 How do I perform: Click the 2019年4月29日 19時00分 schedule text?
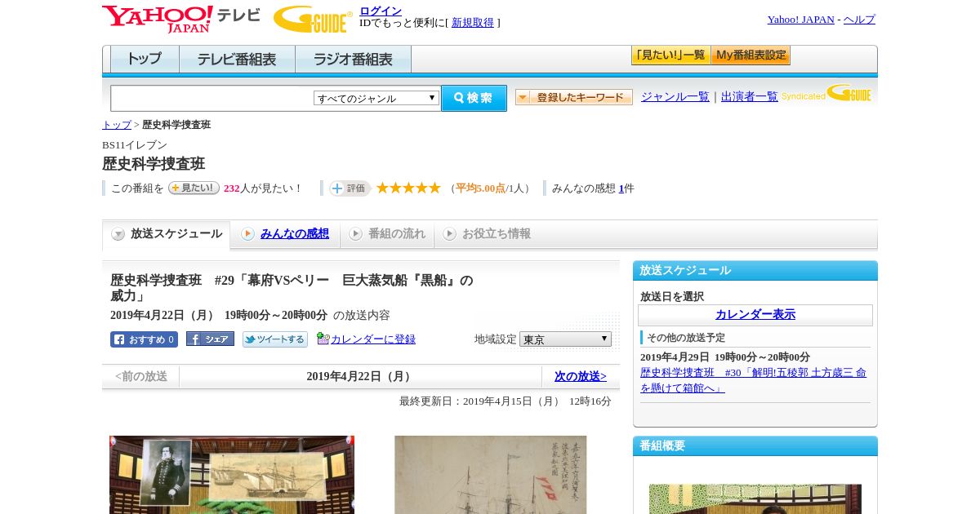[725, 357]
